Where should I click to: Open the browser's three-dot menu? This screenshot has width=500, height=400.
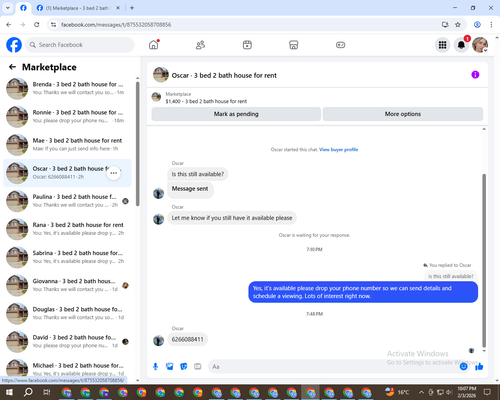coord(491,24)
